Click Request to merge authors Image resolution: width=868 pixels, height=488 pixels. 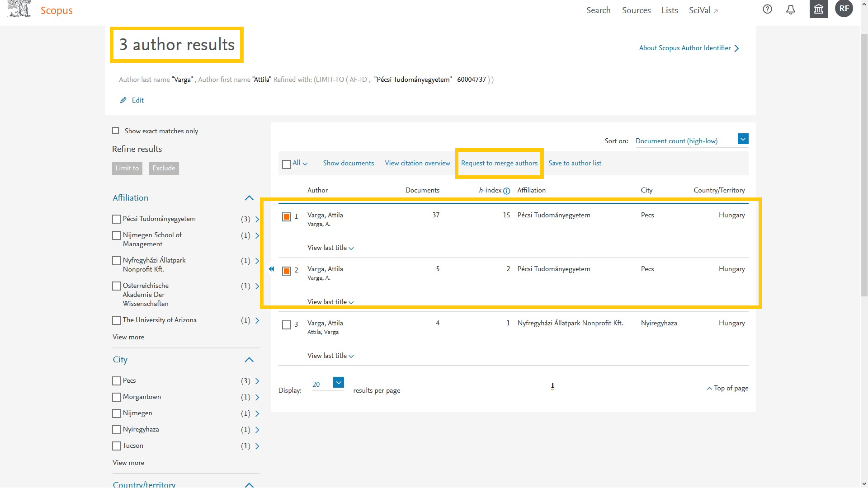point(499,163)
